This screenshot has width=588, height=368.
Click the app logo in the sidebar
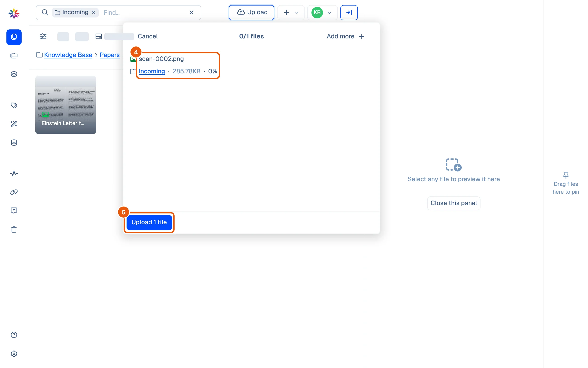point(14,13)
